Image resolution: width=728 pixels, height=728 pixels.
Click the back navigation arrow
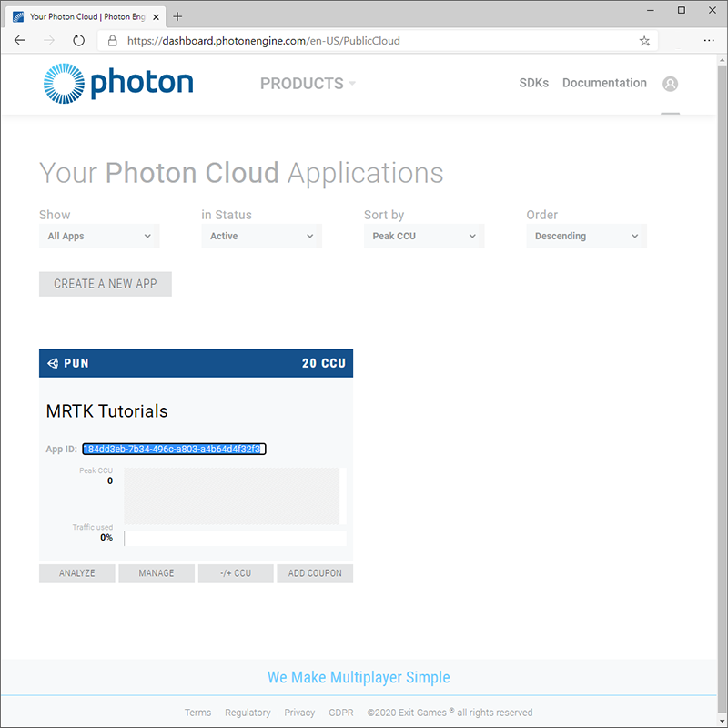click(x=20, y=40)
